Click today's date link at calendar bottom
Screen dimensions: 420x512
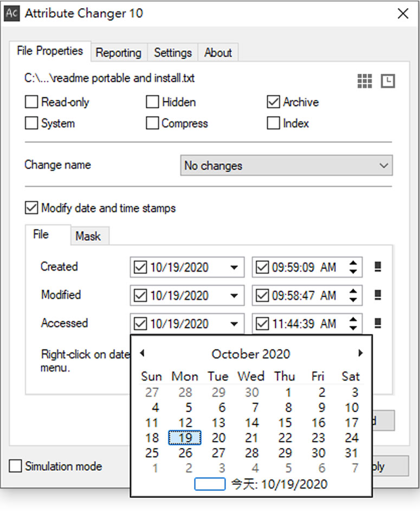tap(261, 484)
